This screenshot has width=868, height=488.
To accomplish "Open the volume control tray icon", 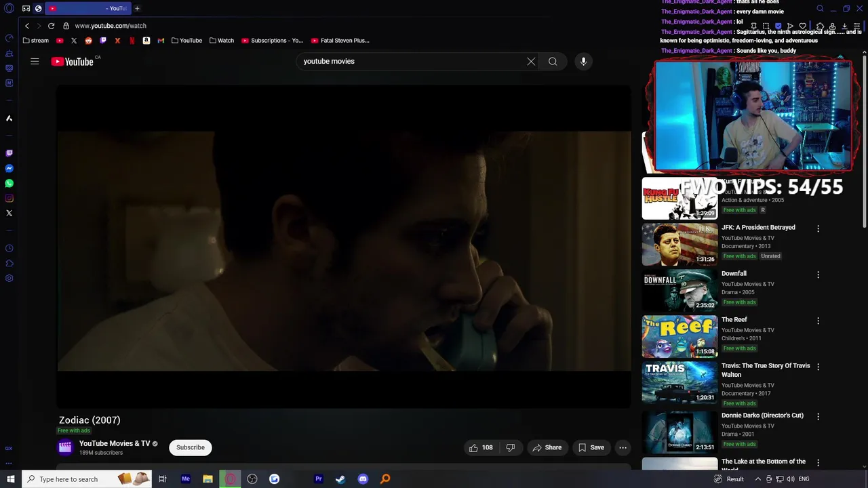I will pyautogui.click(x=790, y=479).
